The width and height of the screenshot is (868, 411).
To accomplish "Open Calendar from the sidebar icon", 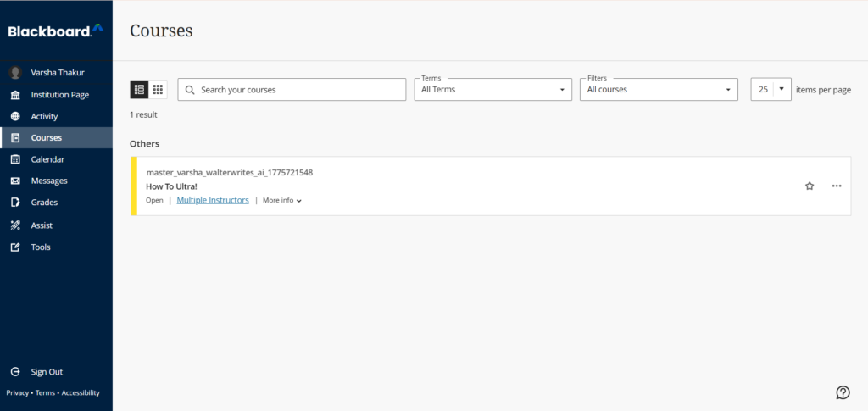I will pyautogui.click(x=15, y=159).
